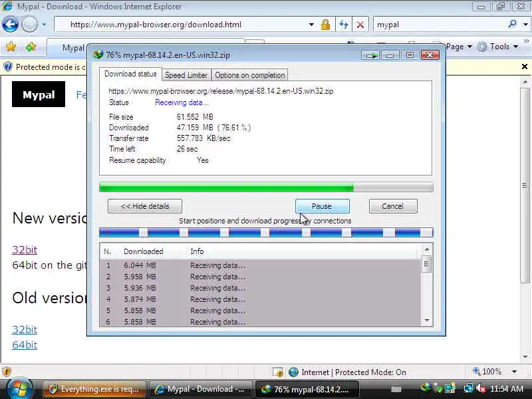Open the recent pages dropdown beside the forward button
This screenshot has height=399, width=532.
tap(44, 25)
